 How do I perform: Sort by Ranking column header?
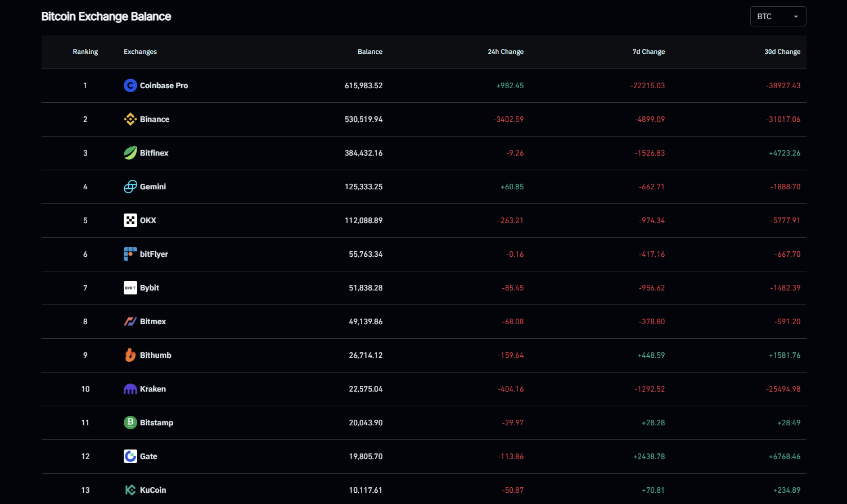pos(85,52)
